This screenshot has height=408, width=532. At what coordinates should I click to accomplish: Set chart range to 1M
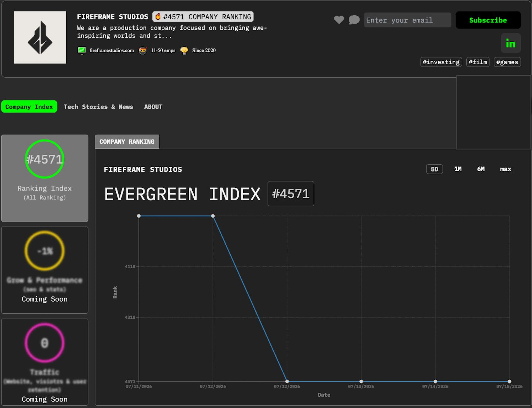point(458,169)
